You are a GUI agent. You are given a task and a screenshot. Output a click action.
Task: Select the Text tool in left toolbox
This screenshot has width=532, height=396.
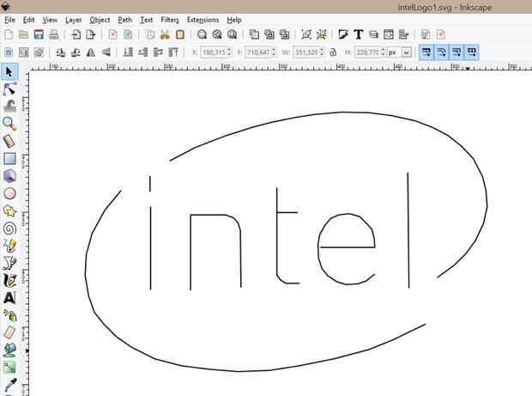pyautogui.click(x=9, y=298)
